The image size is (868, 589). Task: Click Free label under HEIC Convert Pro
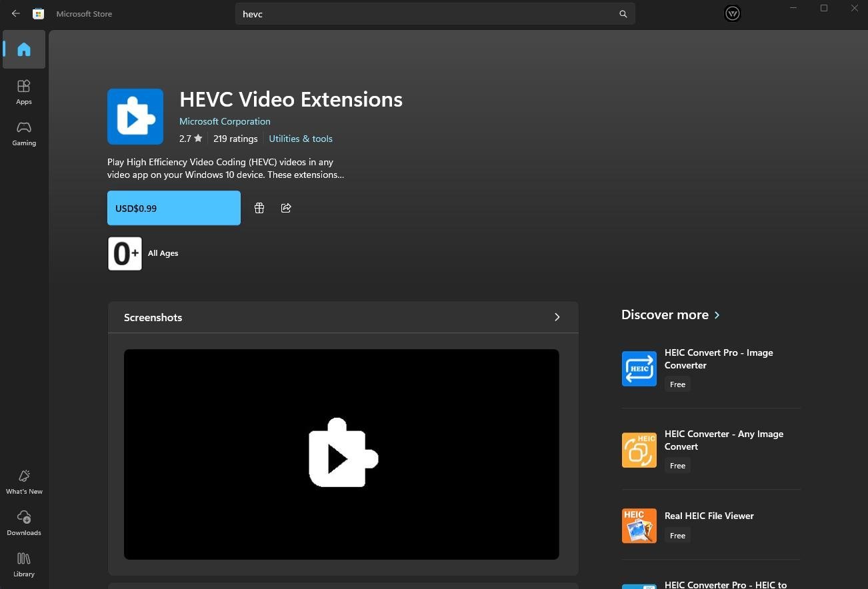[677, 384]
